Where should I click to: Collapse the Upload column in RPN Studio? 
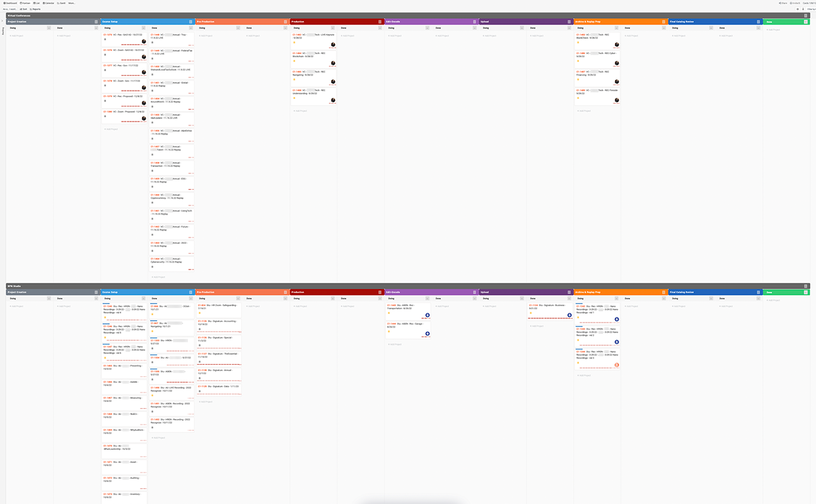569,292
